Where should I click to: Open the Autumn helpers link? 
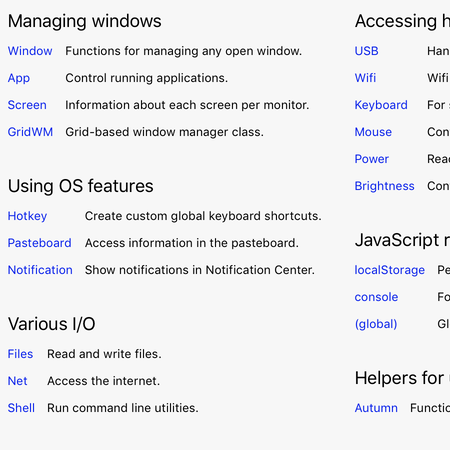[376, 408]
